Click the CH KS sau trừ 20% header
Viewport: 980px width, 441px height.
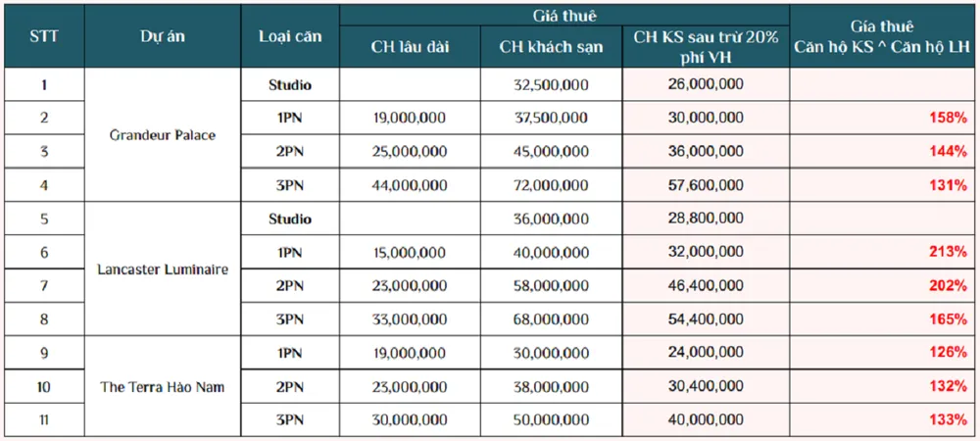pyautogui.click(x=706, y=46)
